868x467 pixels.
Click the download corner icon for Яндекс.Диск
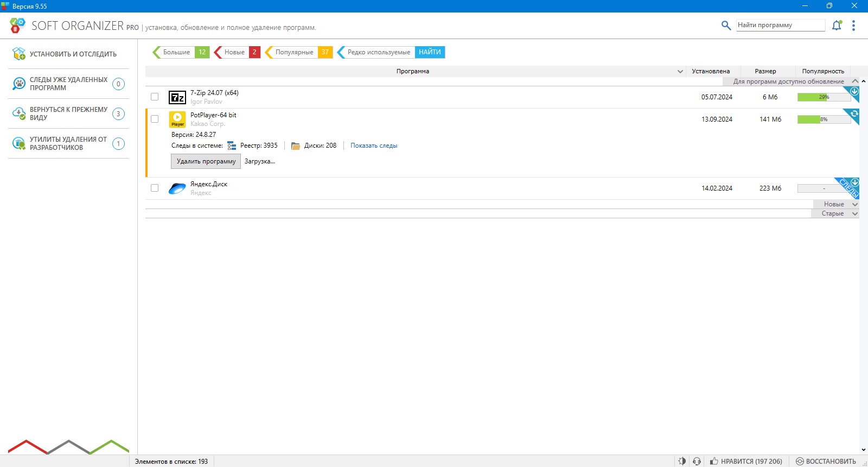[x=854, y=182]
